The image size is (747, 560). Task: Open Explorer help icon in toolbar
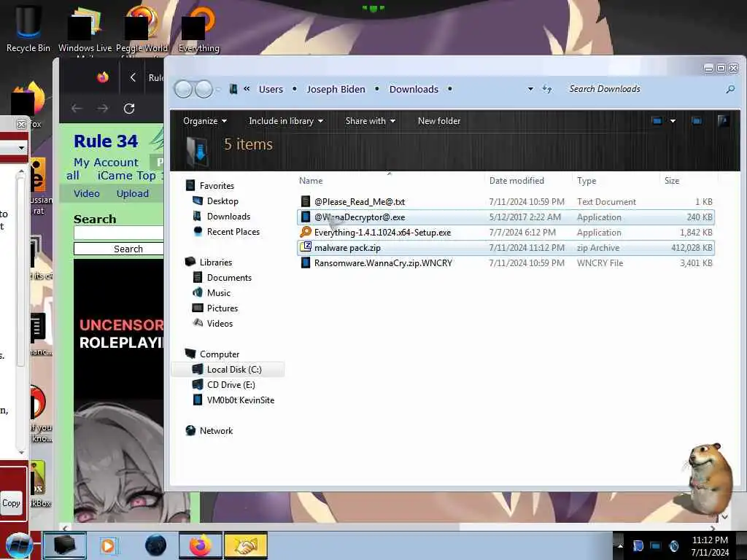pos(723,121)
